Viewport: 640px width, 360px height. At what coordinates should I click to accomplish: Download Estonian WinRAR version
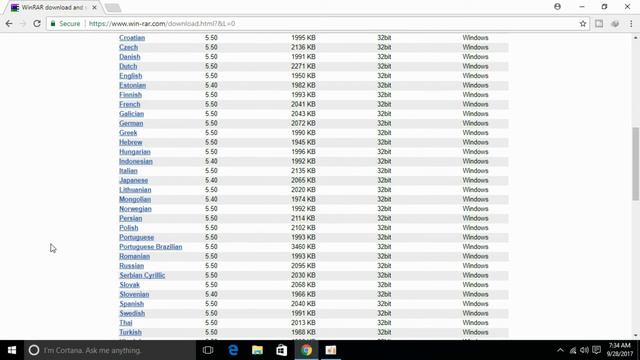coord(133,85)
